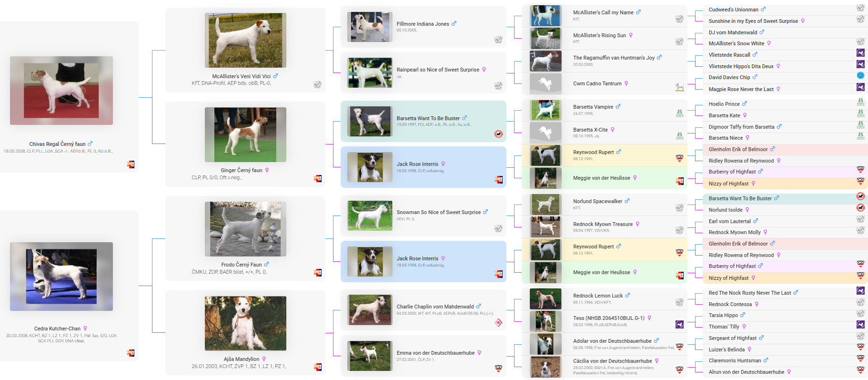Click the ÖKV icon beside Adolar von der Deutschbauerhube

[x=679, y=347]
